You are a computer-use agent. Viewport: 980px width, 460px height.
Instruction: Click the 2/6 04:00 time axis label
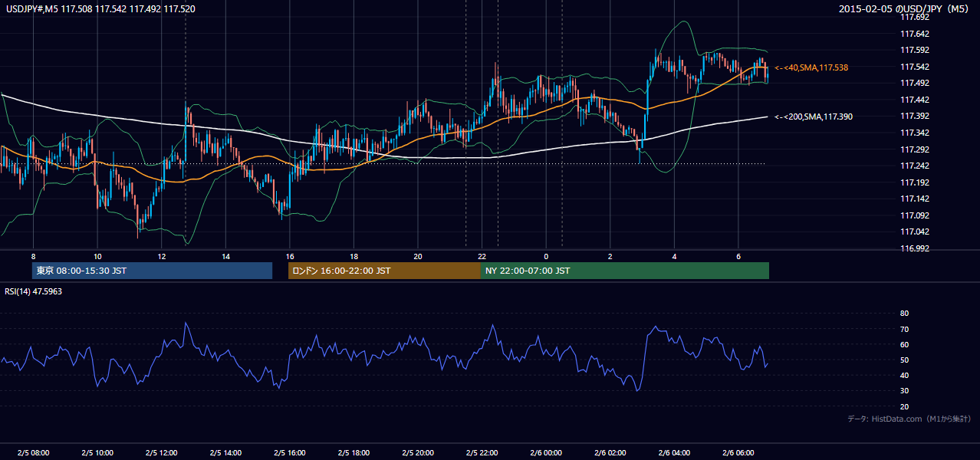click(x=674, y=453)
